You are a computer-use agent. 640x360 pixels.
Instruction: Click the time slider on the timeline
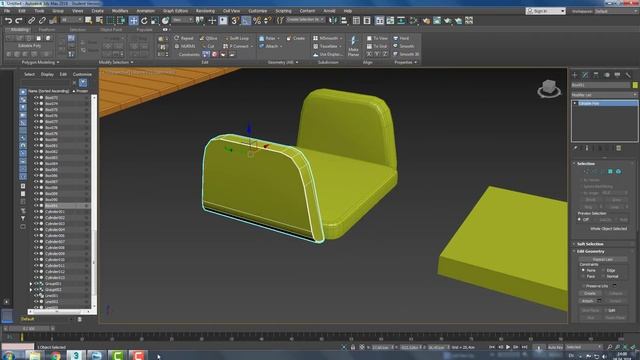point(28,328)
